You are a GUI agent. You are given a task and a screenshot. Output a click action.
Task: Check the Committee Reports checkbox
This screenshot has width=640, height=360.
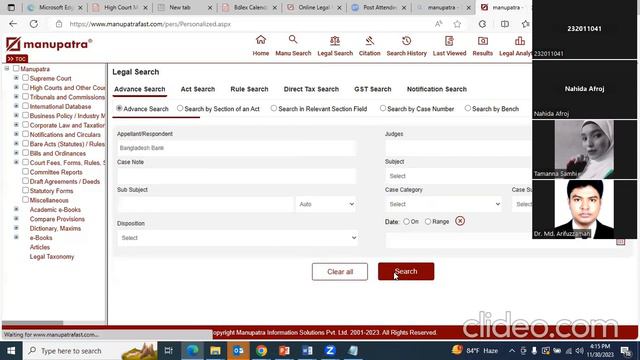25,171
